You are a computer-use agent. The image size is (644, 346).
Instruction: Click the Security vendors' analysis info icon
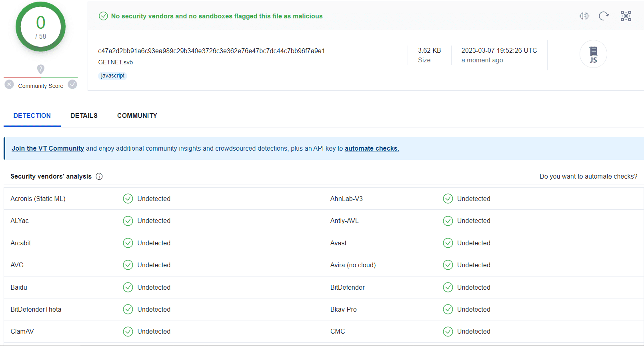99,177
